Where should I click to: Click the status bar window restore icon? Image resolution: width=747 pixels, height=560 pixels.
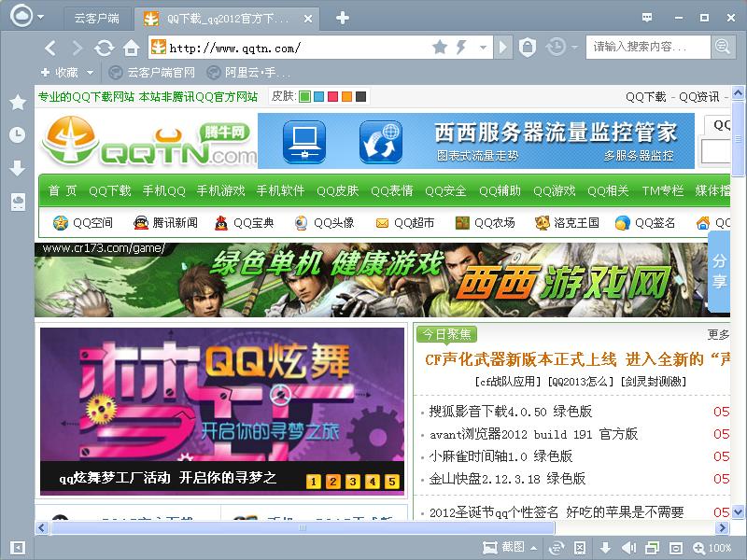(652, 548)
